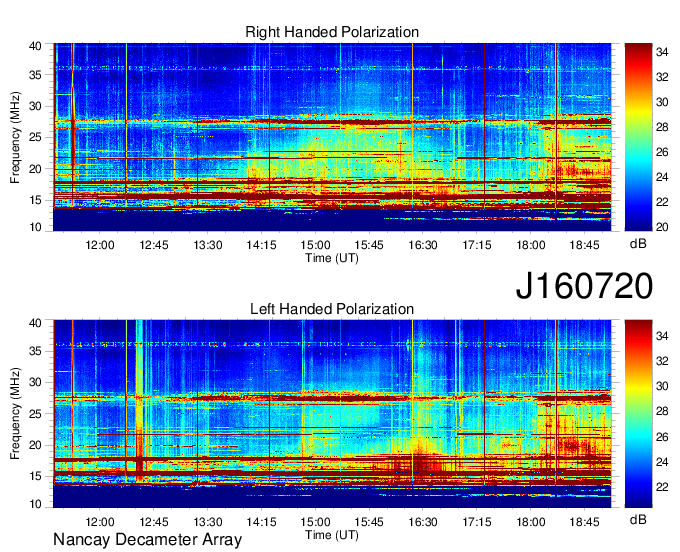Click the 35 MHz frequency tick of Right Handed plot
The height and width of the screenshot is (552, 680).
36,75
